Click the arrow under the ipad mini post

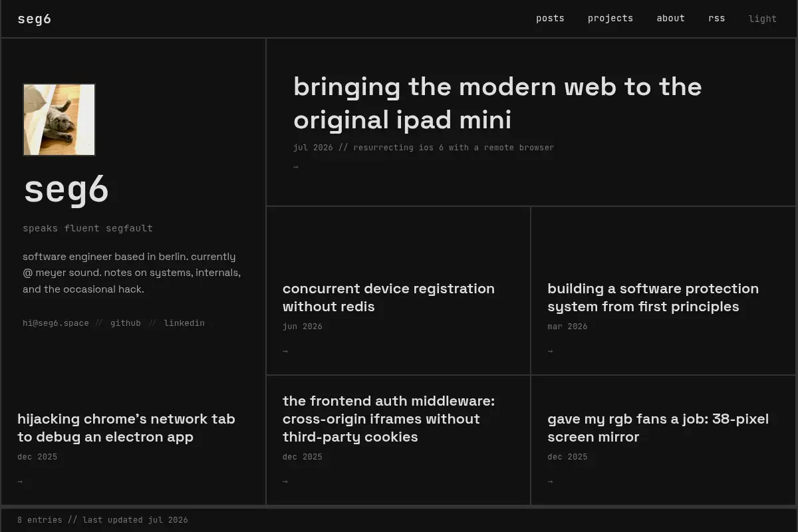[296, 167]
